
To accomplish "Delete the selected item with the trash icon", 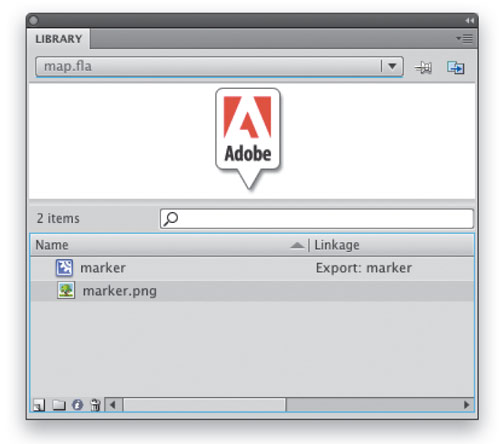I will click(x=95, y=405).
